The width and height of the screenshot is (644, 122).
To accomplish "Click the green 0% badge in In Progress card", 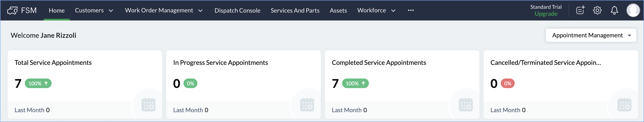I will [x=191, y=83].
